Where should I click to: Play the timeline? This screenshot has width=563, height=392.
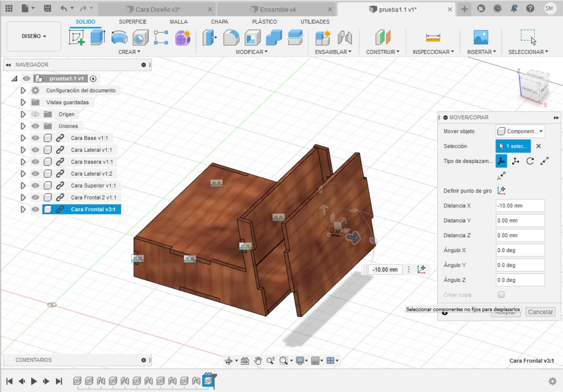pos(34,381)
